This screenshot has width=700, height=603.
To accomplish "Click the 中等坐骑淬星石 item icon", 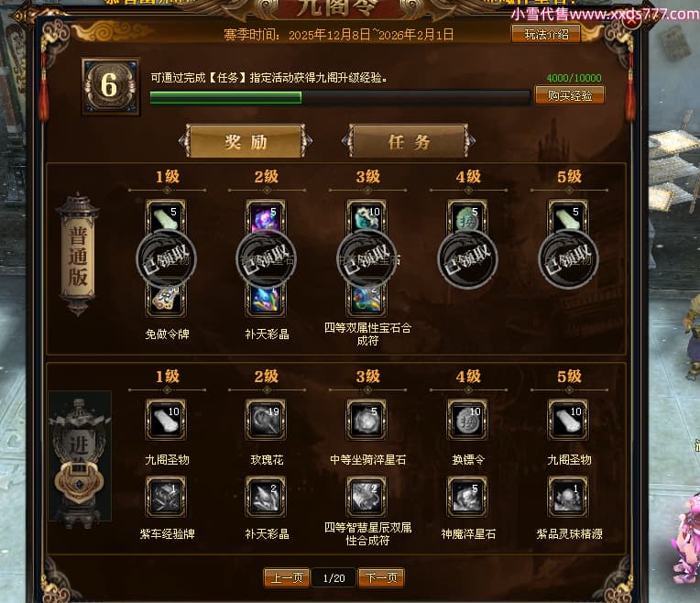I will 367,420.
